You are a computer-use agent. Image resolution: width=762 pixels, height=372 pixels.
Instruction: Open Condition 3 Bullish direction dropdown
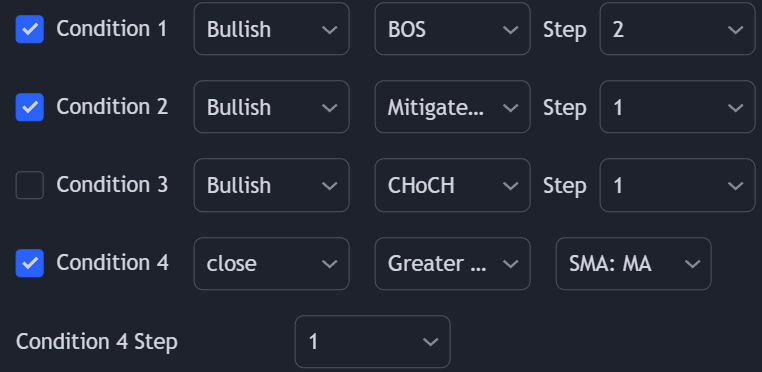click(x=272, y=185)
